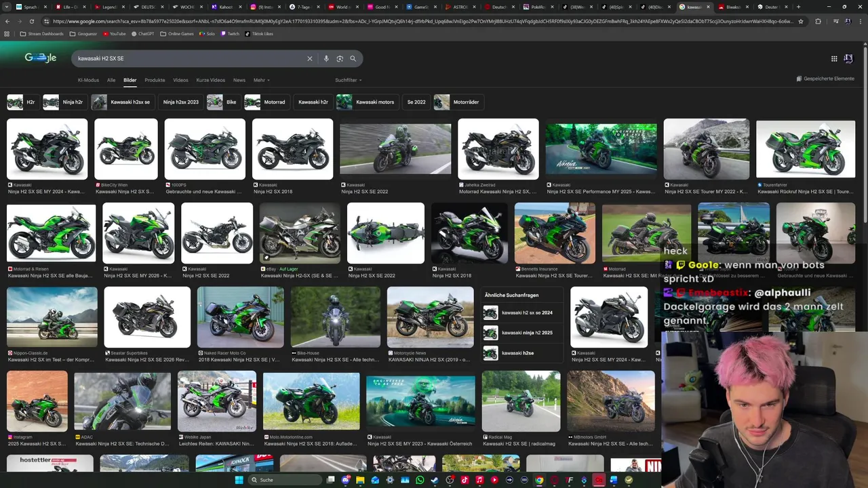Open File Explorer from the taskbar
This screenshot has width=868, height=488.
pyautogui.click(x=361, y=480)
